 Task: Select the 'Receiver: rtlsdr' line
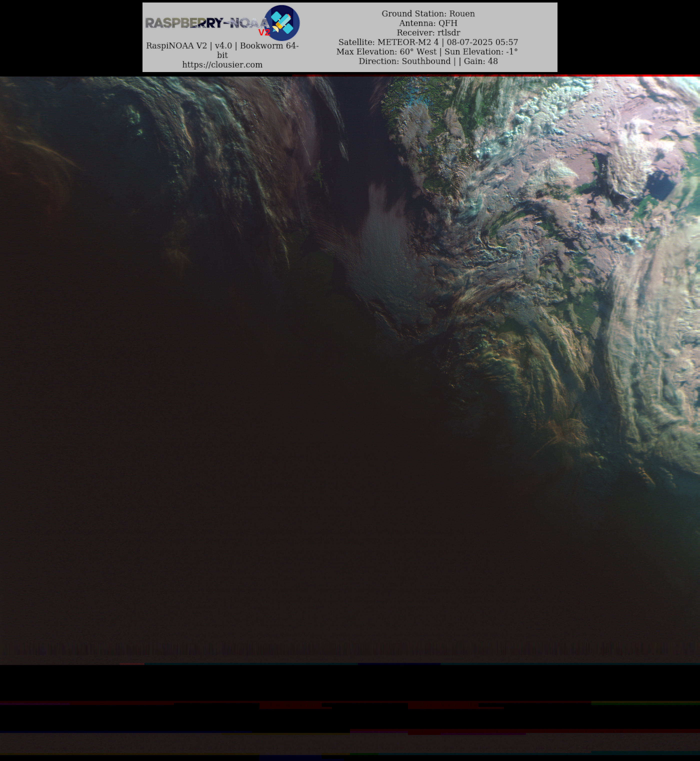tap(428, 33)
